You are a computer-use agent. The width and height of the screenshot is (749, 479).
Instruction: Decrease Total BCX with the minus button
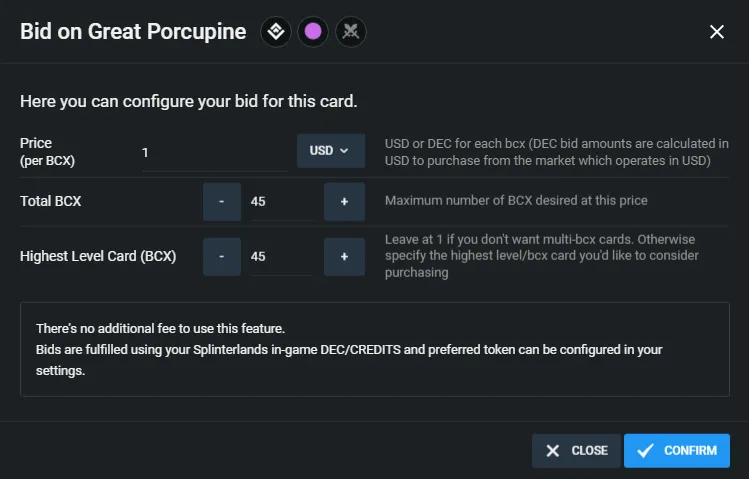[222, 202]
